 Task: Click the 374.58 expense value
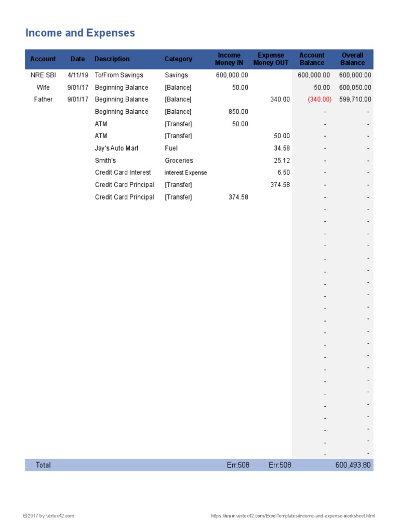coord(280,184)
